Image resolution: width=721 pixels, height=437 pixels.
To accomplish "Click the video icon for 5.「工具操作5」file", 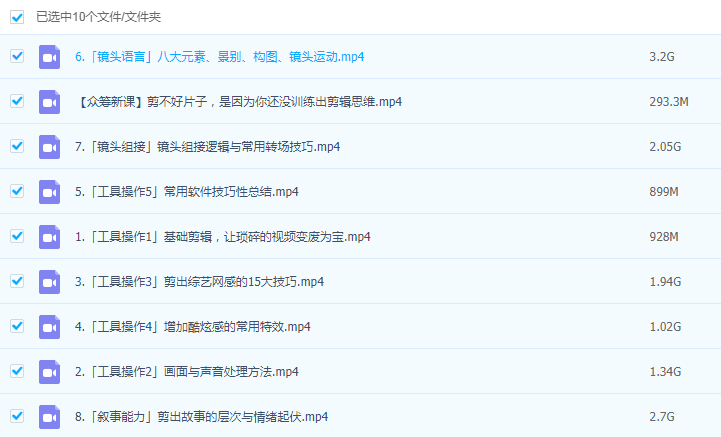I will [49, 192].
